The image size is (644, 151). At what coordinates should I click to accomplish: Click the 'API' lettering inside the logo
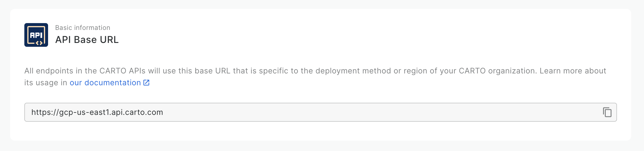pyautogui.click(x=36, y=35)
